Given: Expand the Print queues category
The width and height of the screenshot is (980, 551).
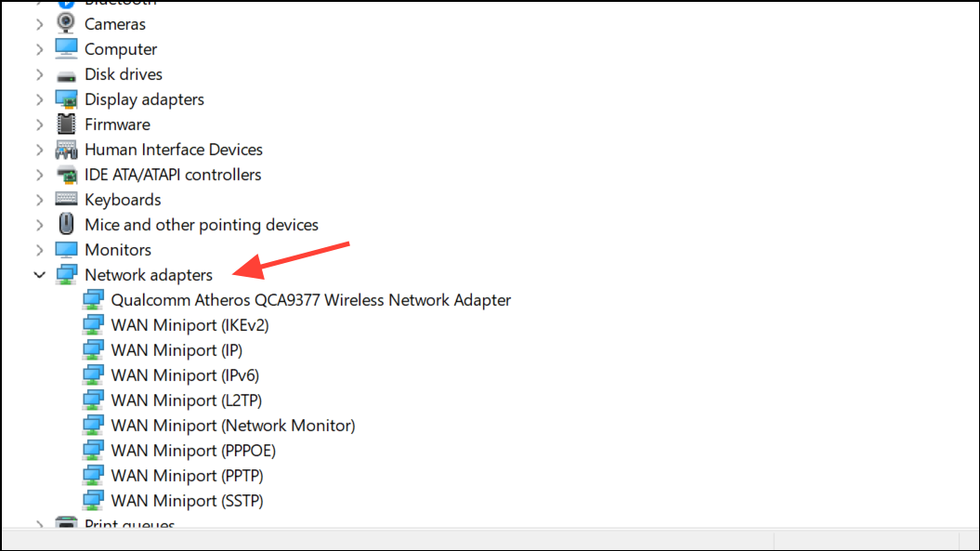Looking at the screenshot, I should click(x=39, y=525).
